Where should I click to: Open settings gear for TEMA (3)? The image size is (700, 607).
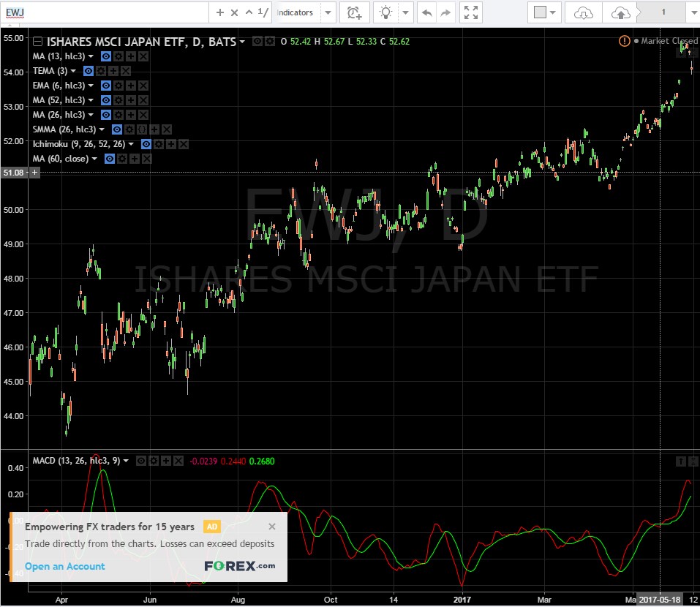coord(101,71)
